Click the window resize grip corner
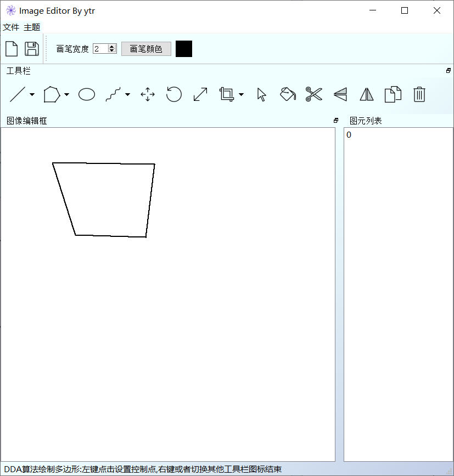Viewport: 454px width, 476px height. (450, 472)
